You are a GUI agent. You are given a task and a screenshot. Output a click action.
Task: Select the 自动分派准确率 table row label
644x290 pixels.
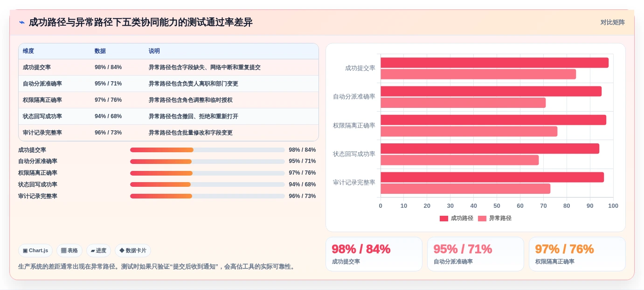pos(42,84)
